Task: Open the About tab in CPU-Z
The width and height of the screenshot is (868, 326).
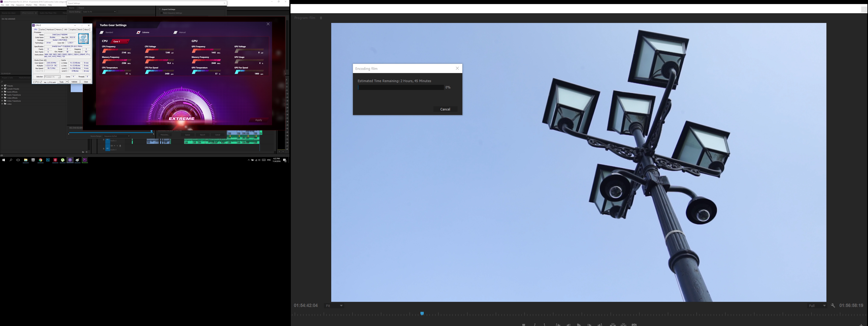Action: [87, 30]
